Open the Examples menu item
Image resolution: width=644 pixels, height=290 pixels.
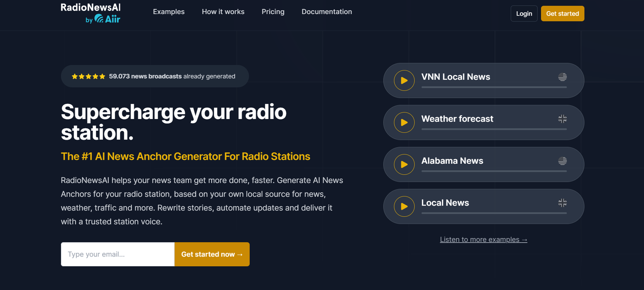click(169, 12)
